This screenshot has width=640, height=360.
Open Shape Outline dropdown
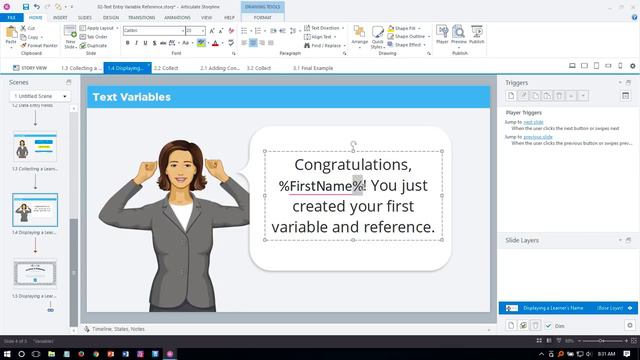tap(409, 36)
